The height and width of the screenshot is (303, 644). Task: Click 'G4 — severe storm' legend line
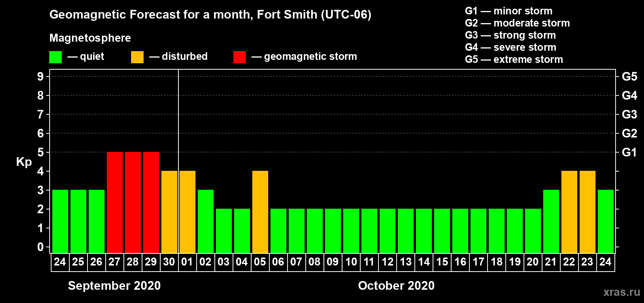510,47
